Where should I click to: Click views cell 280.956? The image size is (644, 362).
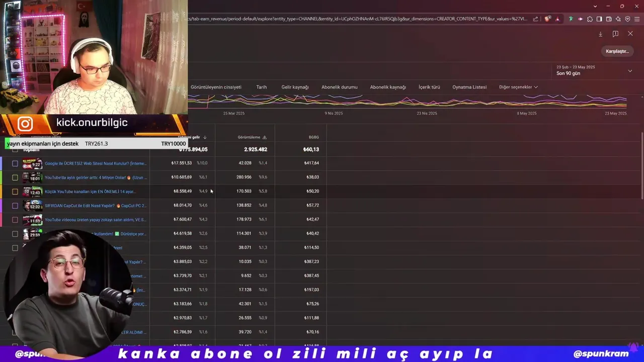click(244, 177)
